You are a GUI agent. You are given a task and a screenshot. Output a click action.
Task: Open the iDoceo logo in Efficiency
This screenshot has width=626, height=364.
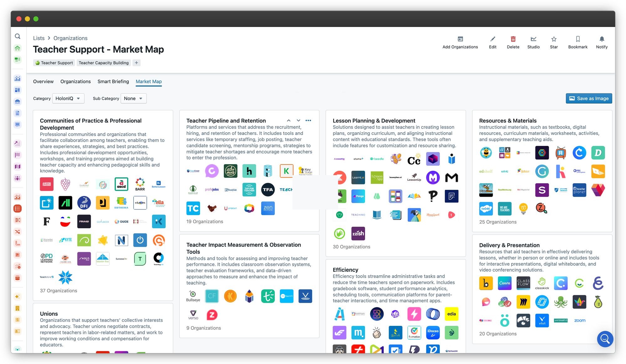point(433,333)
